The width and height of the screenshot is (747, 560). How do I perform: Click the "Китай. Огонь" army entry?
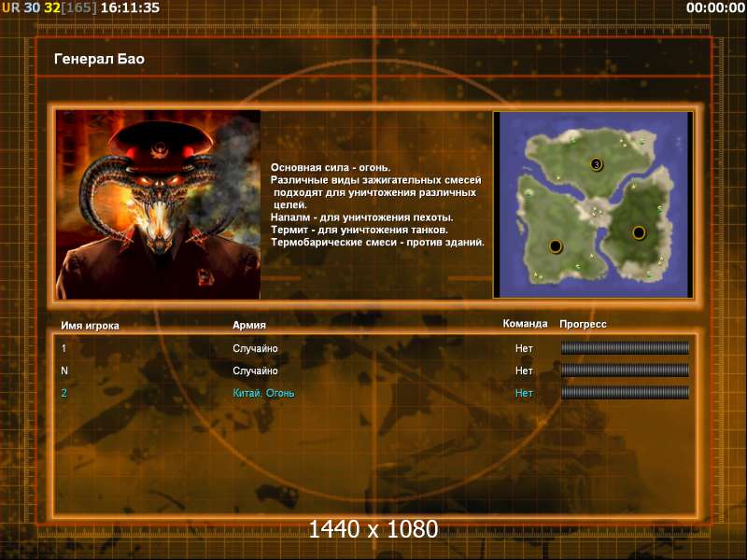[x=263, y=393]
